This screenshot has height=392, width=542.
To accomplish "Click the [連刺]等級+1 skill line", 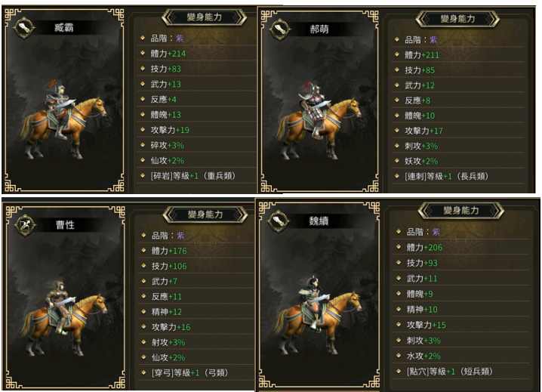I will pos(447,177).
